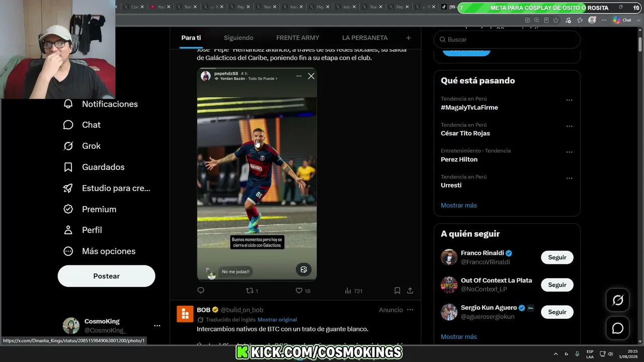Switch to the Siguiendo tab
The image size is (644, 362).
click(x=238, y=38)
